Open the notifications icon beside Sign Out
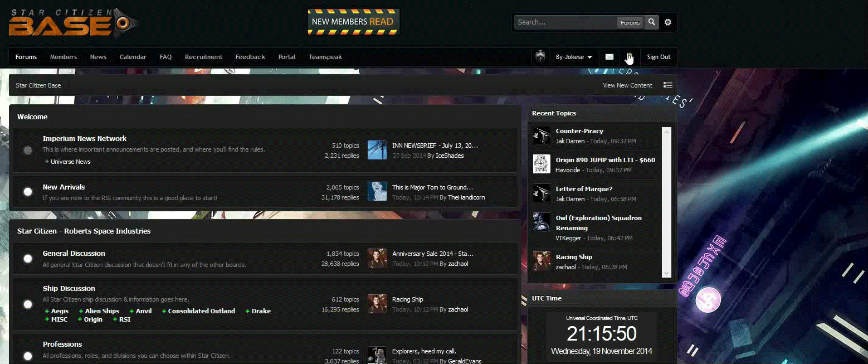Viewport: 868px width, 364px height. (630, 57)
